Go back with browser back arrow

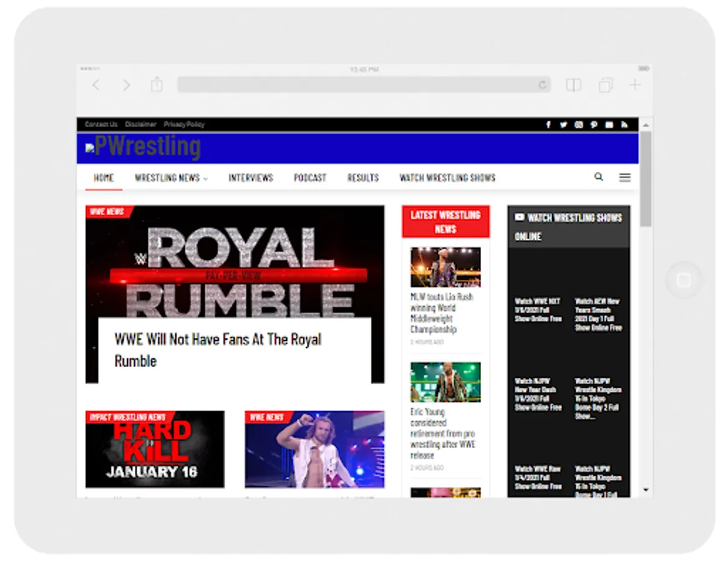point(96,85)
